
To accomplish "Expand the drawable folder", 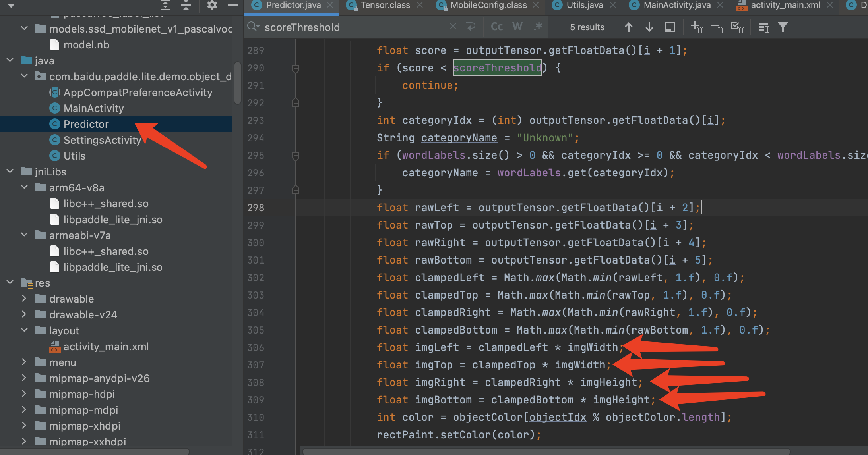I will pyautogui.click(x=25, y=299).
